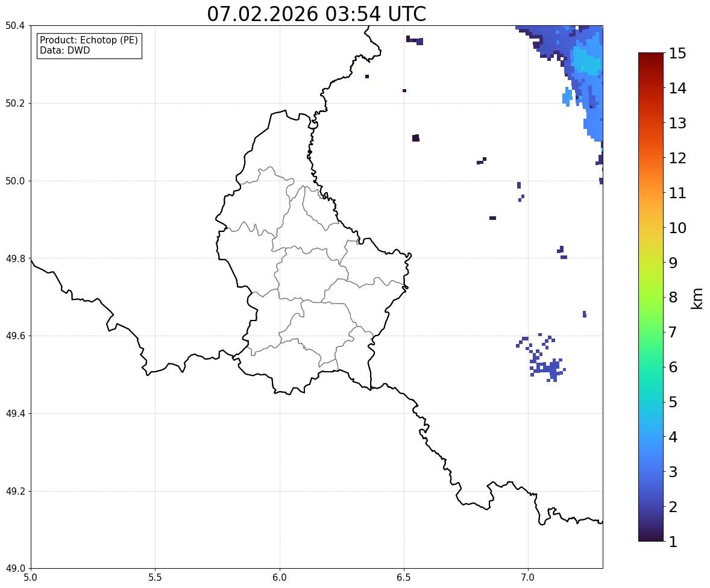Image resolution: width=710 pixels, height=588 pixels.
Task: Click the longitude tick label 7.0
Action: pos(528,578)
